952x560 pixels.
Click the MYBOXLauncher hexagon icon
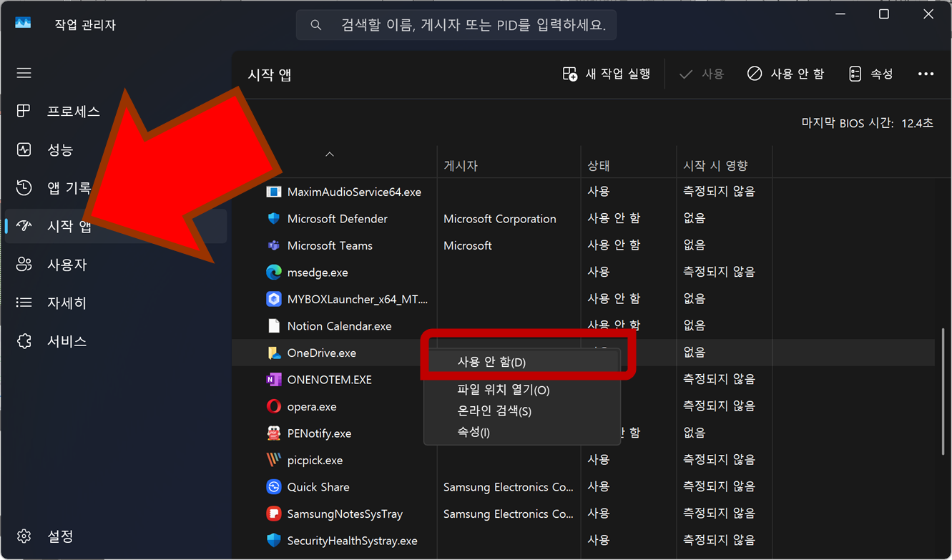click(274, 299)
